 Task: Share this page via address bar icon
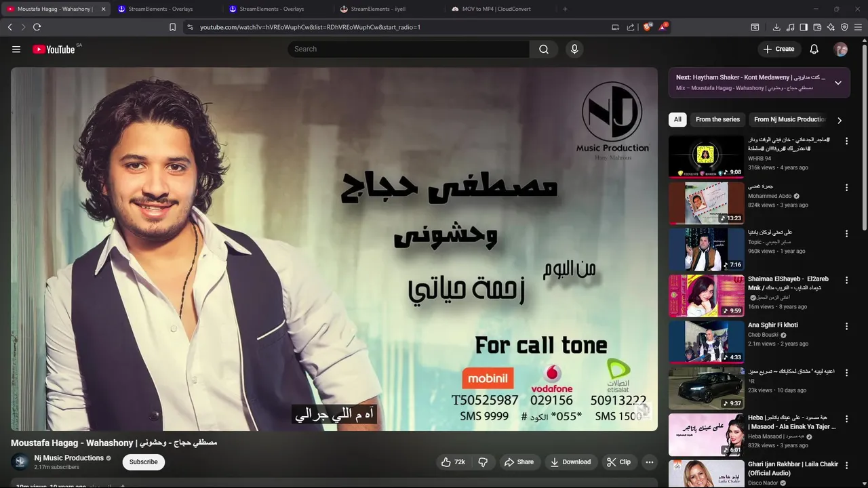[x=631, y=27]
